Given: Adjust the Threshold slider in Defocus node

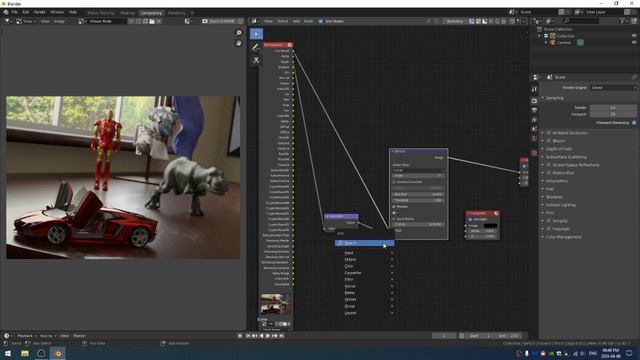Looking at the screenshot, I should click(418, 200).
